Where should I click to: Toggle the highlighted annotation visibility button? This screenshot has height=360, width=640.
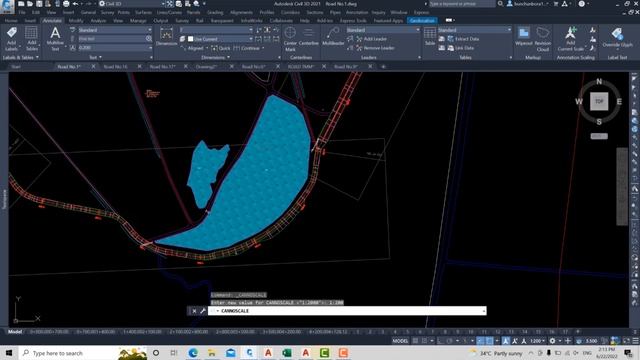pos(506,341)
